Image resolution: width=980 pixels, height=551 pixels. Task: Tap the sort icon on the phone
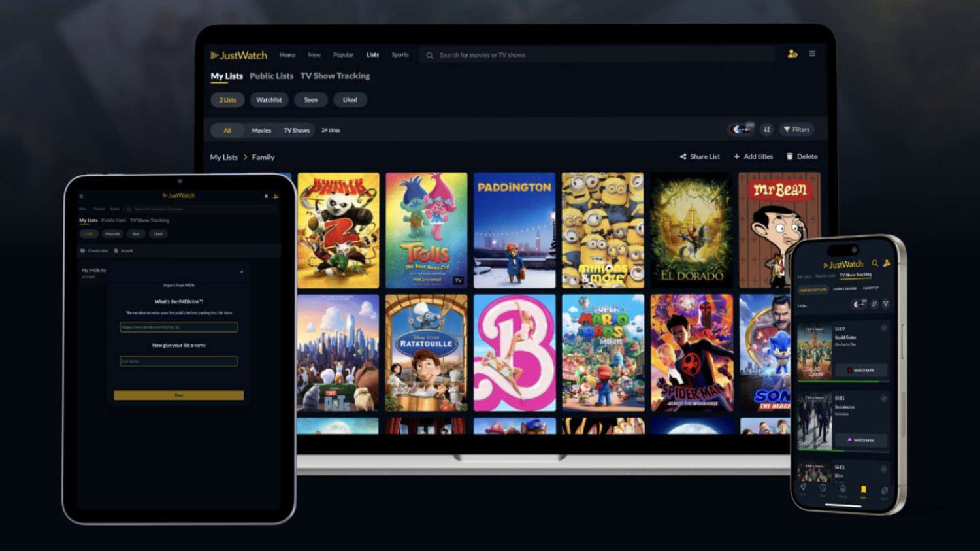pyautogui.click(x=874, y=304)
